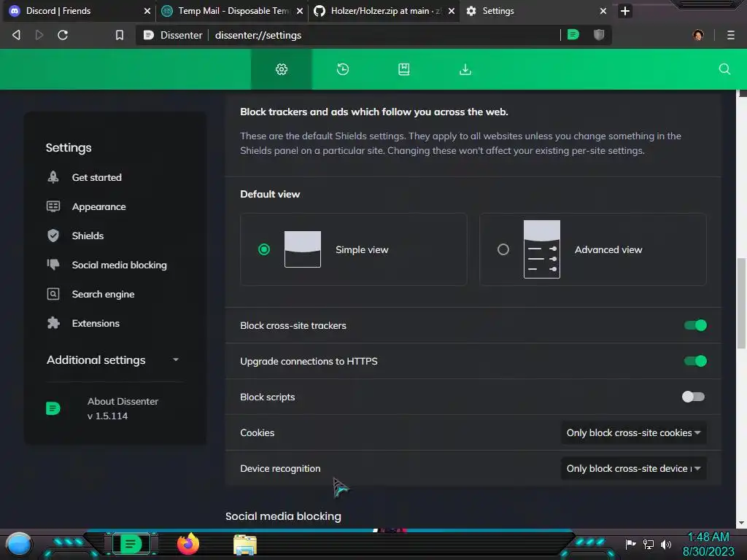Click the Dissenter taskbar button

pos(131,544)
